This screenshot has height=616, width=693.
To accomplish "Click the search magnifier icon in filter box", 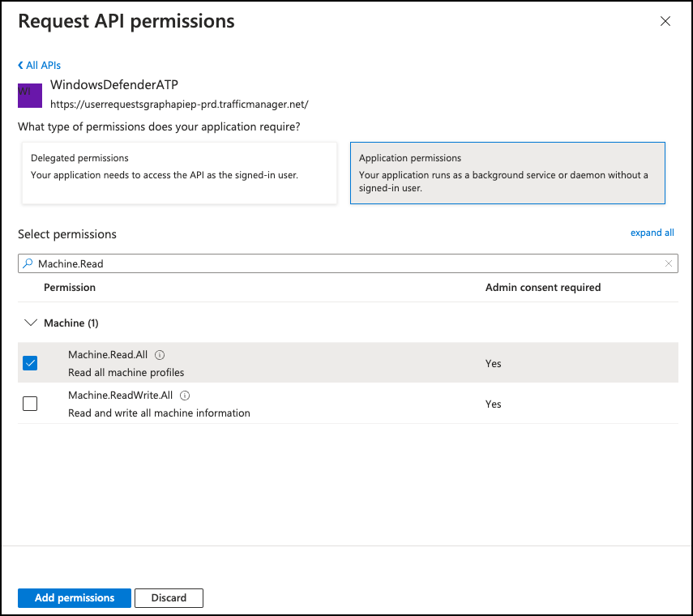I will tap(28, 263).
